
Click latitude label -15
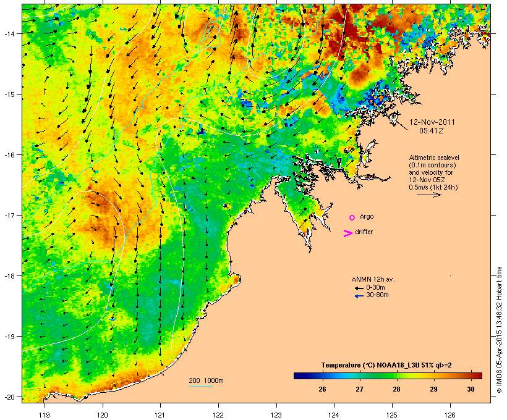click(x=9, y=94)
